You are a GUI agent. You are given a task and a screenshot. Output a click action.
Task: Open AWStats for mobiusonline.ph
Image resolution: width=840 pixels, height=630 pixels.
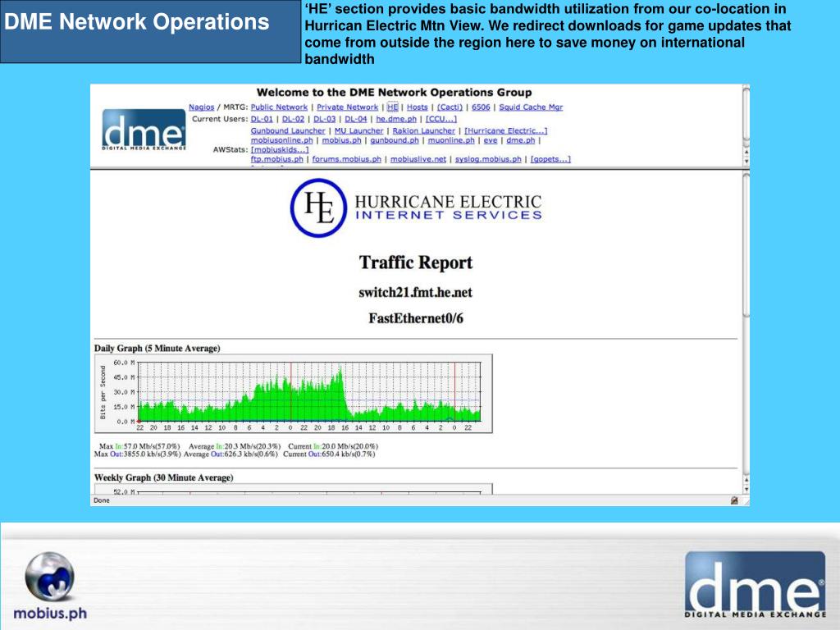click(282, 140)
